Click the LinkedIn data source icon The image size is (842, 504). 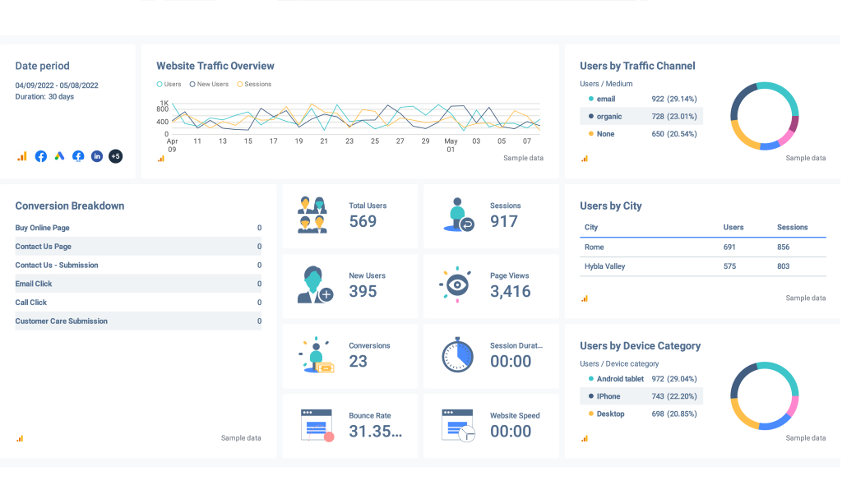[97, 156]
